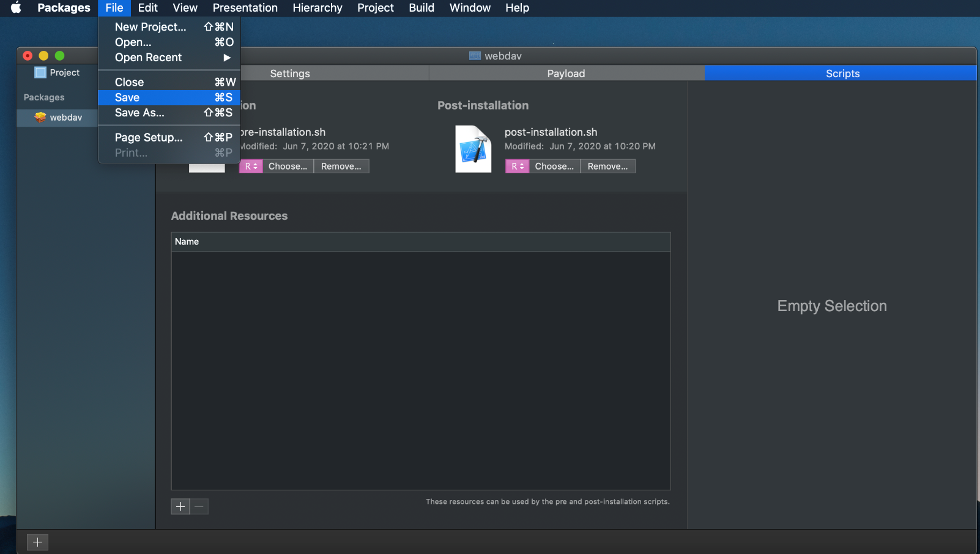Click Remove… for post-installation script
The image size is (980, 554).
tap(607, 166)
